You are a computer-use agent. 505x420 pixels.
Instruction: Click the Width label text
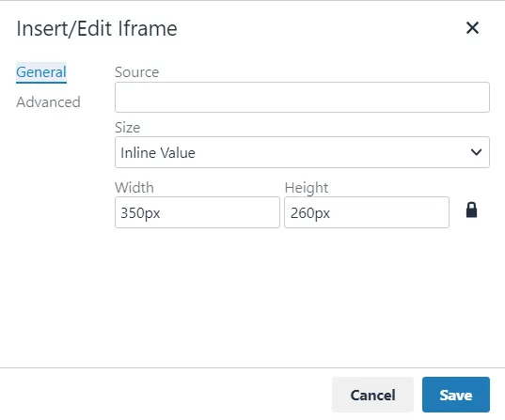[134, 188]
